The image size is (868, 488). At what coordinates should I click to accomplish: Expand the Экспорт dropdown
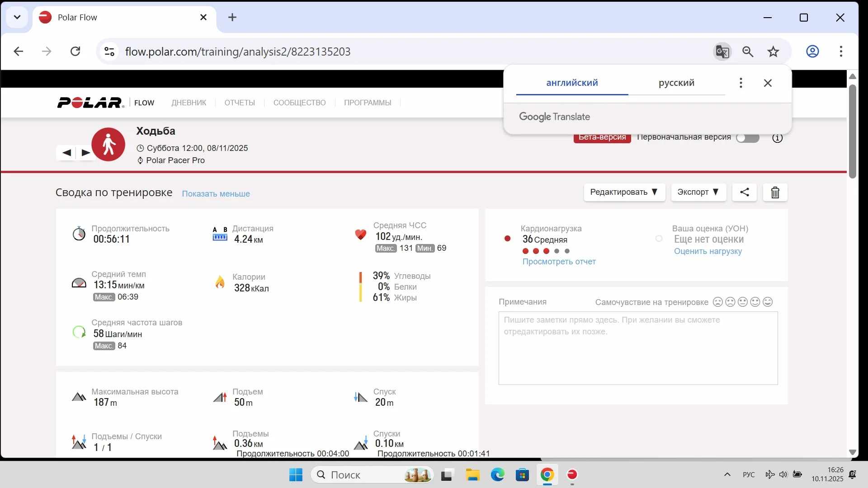(x=698, y=192)
